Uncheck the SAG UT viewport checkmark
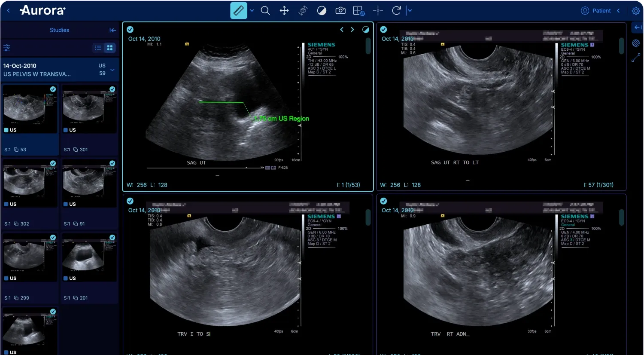This screenshot has height=355, width=644. coord(130,30)
